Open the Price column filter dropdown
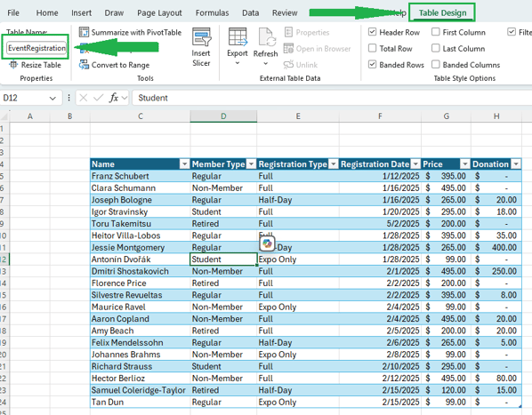The width and height of the screenshot is (532, 415). [465, 164]
